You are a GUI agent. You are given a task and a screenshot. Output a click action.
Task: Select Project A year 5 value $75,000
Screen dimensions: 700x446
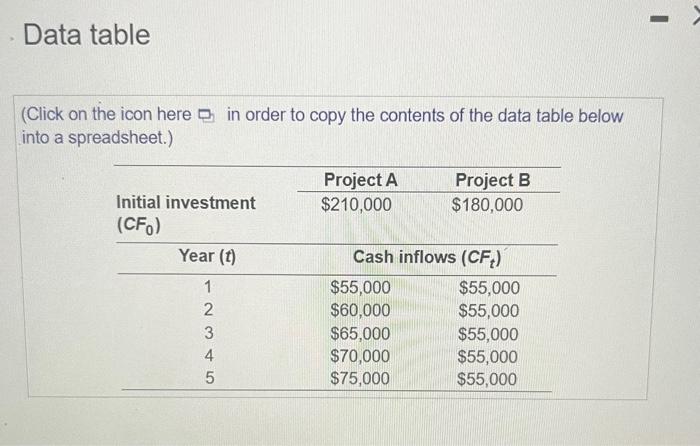pos(359,378)
